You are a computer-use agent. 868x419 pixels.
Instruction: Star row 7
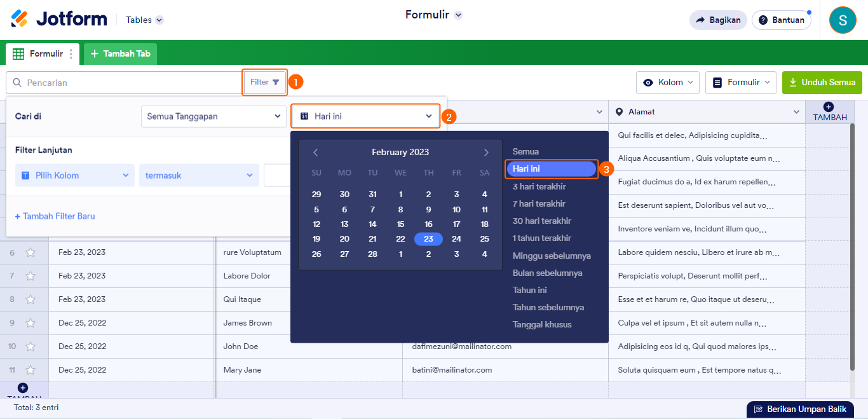click(x=31, y=276)
